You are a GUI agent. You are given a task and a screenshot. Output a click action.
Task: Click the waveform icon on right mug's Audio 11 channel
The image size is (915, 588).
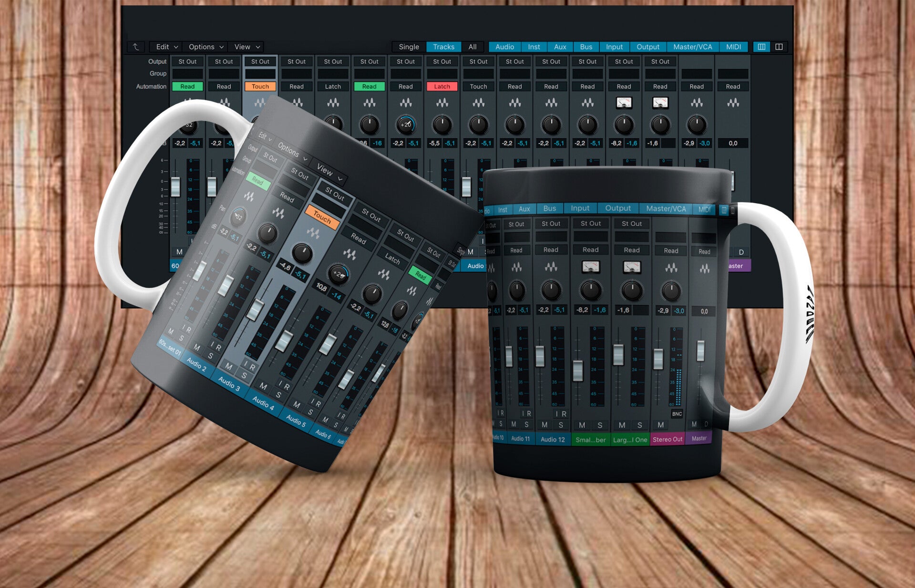pos(516,268)
